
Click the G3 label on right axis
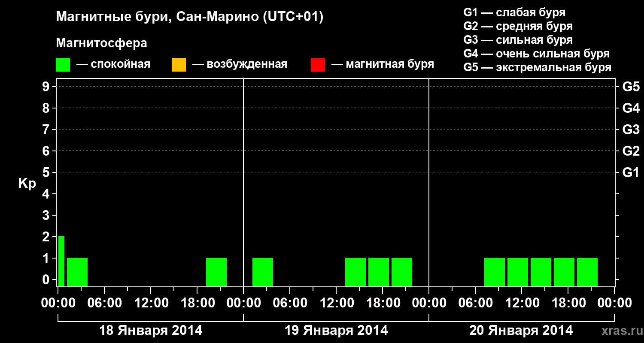pyautogui.click(x=631, y=130)
